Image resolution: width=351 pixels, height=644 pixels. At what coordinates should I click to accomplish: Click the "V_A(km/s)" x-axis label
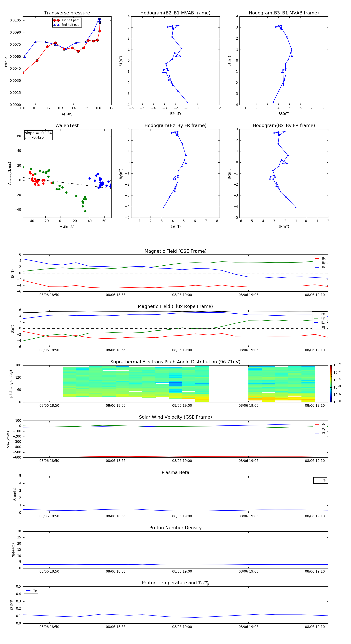pyautogui.click(x=67, y=227)
